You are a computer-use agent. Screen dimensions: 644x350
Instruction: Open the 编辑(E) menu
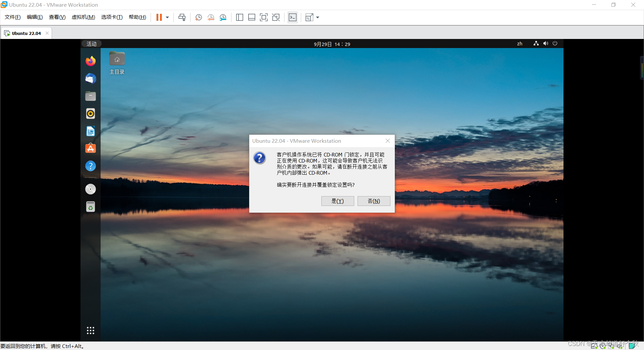pos(35,17)
